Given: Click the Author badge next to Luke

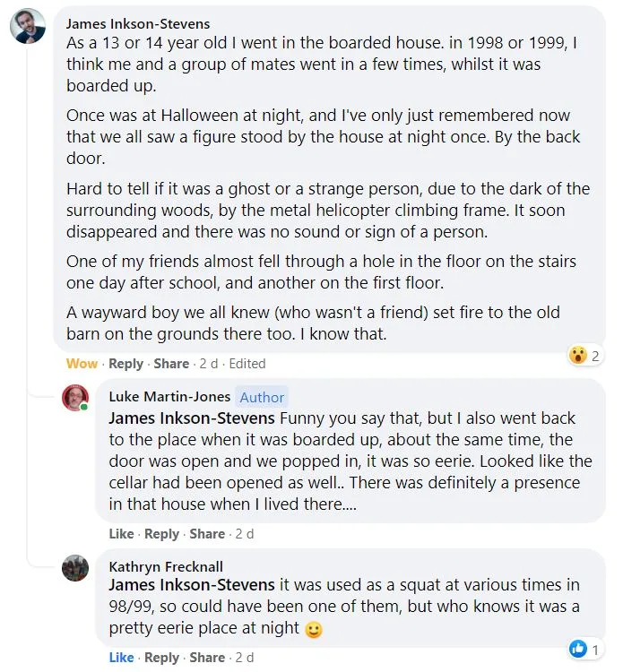Looking at the screenshot, I should 262,397.
